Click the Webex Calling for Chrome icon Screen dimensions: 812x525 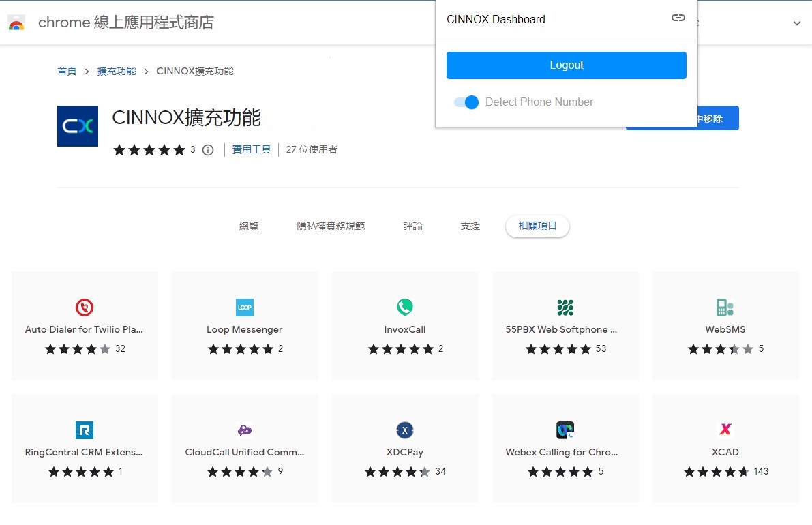pyautogui.click(x=565, y=430)
